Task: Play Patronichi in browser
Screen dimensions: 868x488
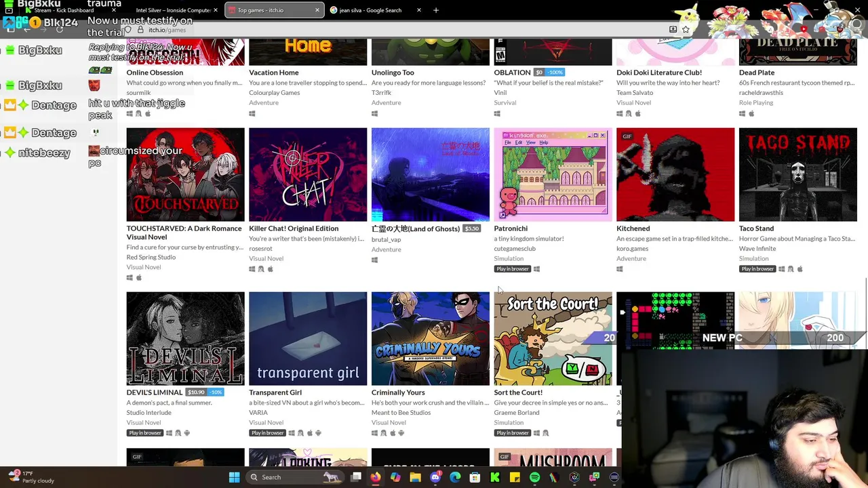Action: pyautogui.click(x=512, y=269)
